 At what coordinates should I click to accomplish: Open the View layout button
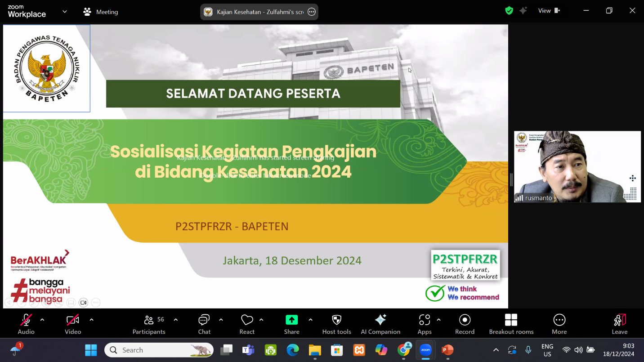coord(549,11)
